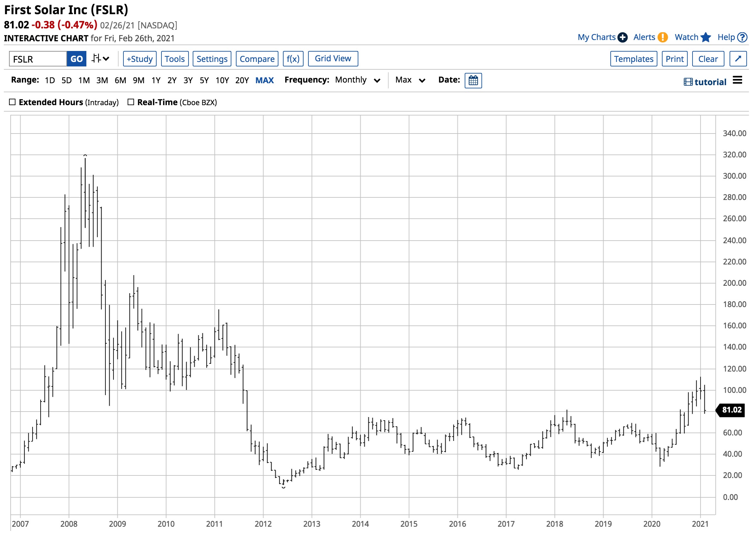Open the Tools button
This screenshot has height=538, width=756.
[x=175, y=59]
